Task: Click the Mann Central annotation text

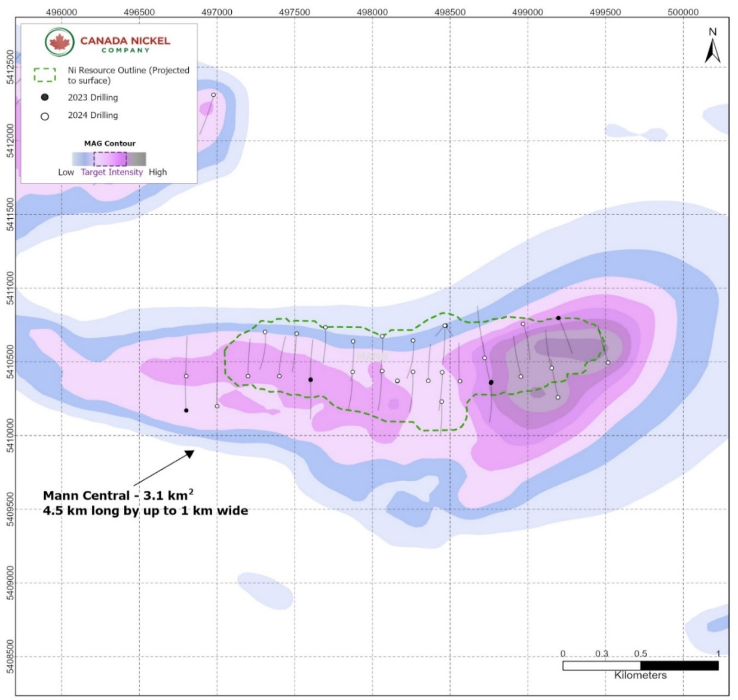Action: pos(145,503)
